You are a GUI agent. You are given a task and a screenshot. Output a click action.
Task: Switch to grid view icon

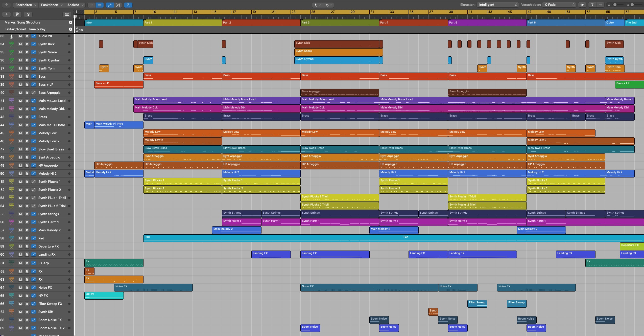[x=91, y=5]
